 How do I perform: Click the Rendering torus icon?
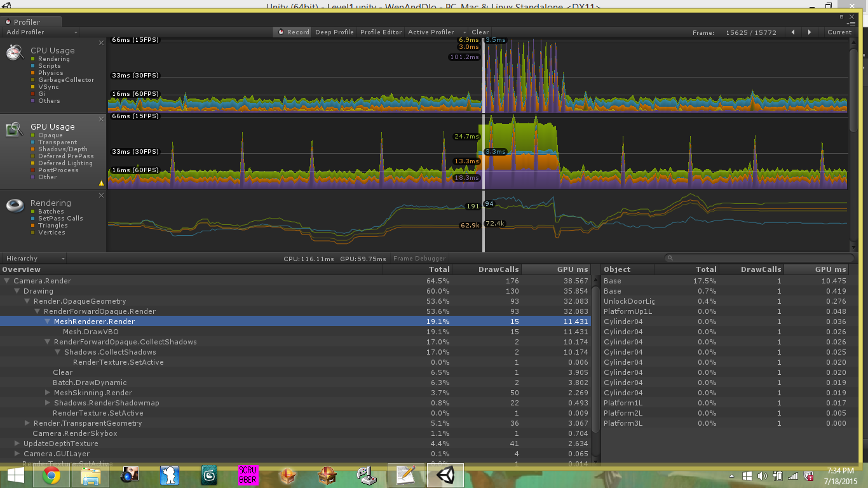click(x=15, y=205)
